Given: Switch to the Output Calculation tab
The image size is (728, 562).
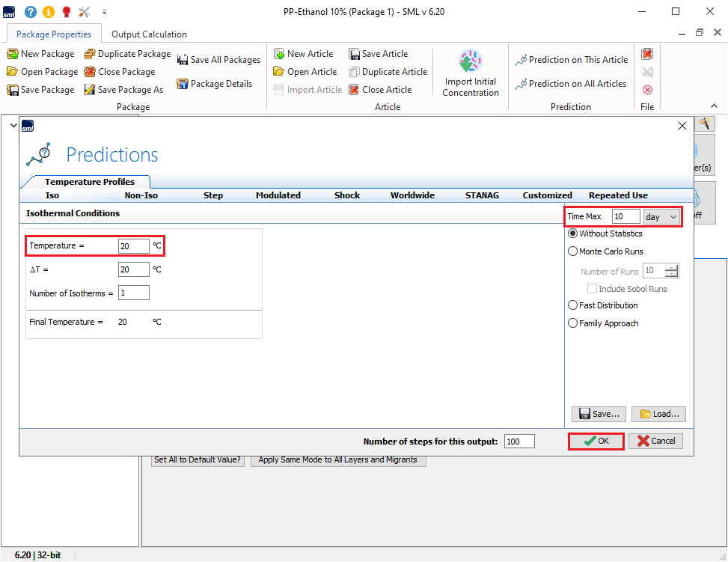Looking at the screenshot, I should click(x=149, y=34).
